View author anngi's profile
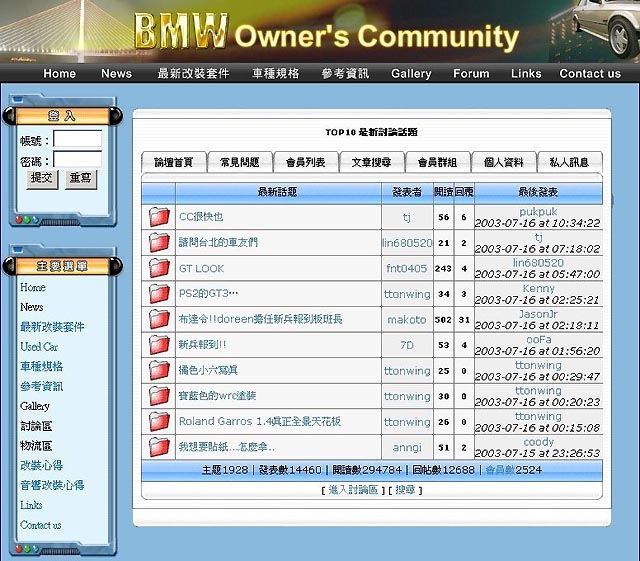 [x=407, y=448]
